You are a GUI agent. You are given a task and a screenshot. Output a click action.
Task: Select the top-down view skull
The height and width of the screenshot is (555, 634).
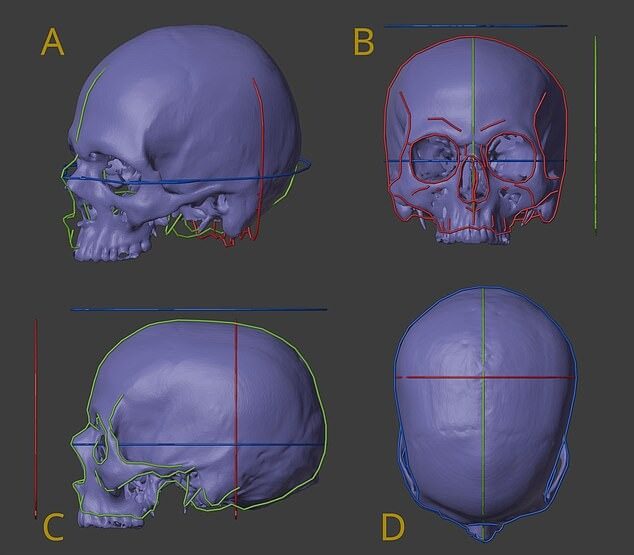[x=484, y=400]
